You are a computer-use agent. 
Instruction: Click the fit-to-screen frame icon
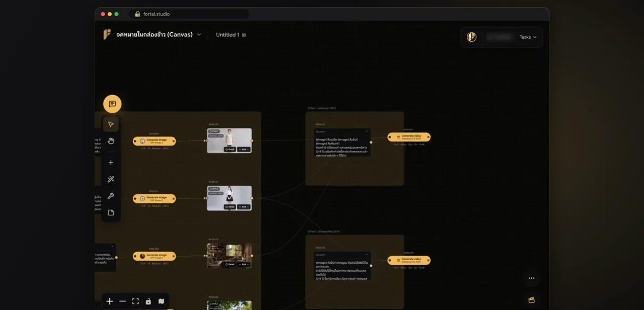tap(135, 301)
